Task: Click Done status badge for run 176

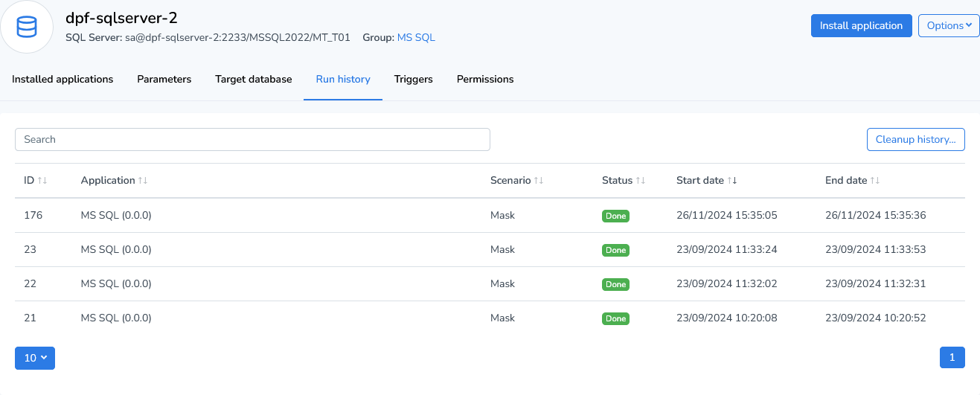Action: pyautogui.click(x=615, y=216)
